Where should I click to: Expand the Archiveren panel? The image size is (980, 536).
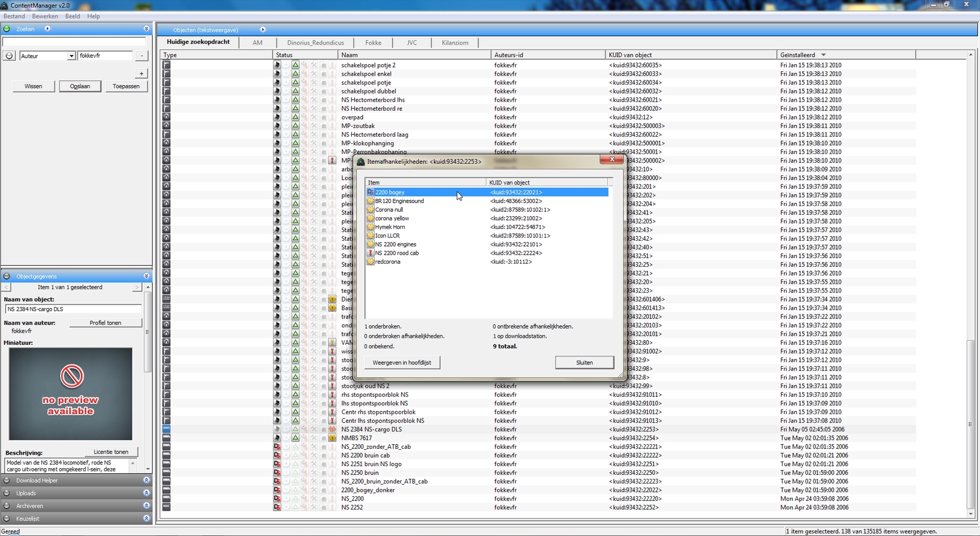[146, 506]
